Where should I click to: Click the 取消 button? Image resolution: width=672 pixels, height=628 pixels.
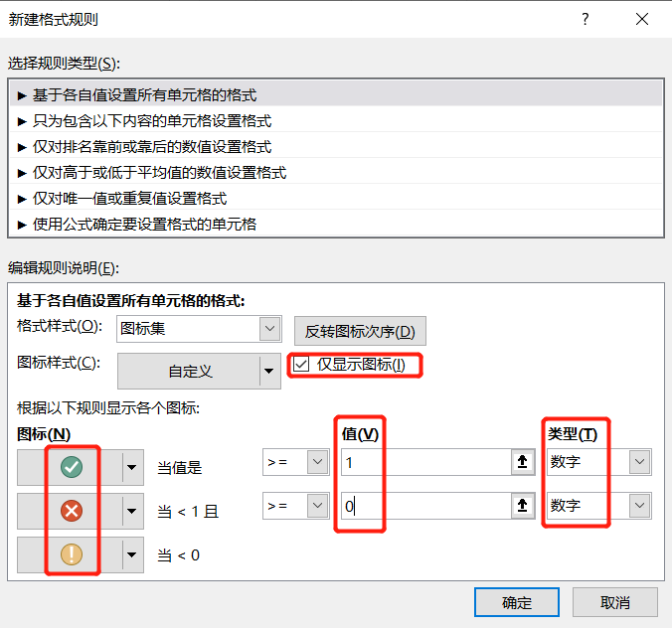(x=615, y=603)
